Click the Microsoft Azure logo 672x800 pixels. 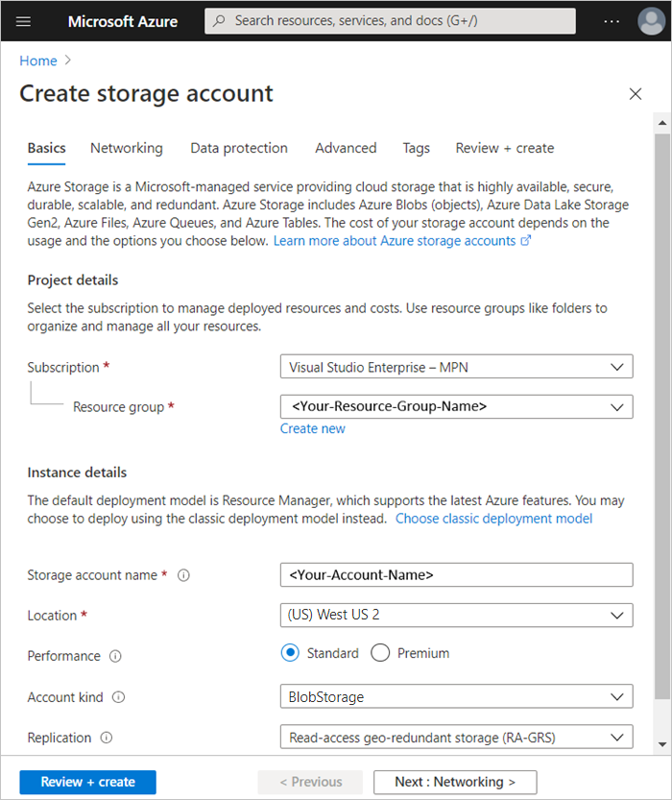122,21
